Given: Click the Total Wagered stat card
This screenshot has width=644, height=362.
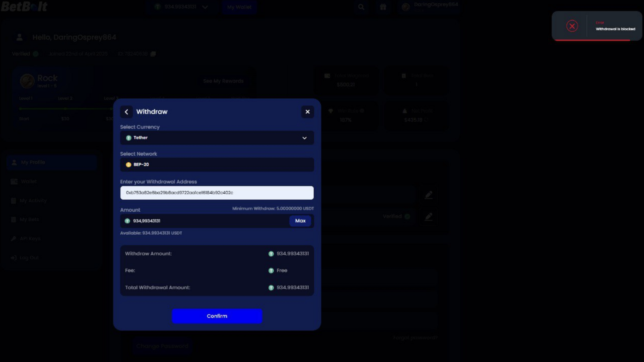Looking at the screenshot, I should tap(346, 80).
